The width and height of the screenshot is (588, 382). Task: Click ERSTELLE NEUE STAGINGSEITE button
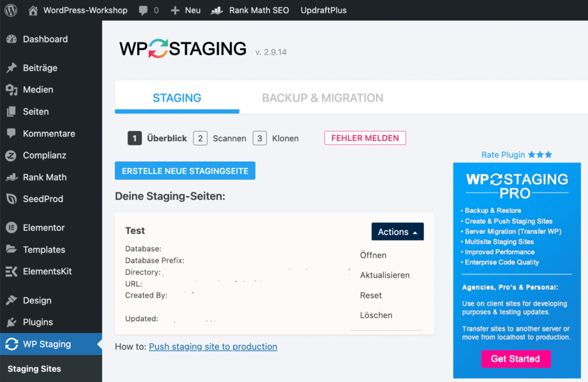(185, 171)
